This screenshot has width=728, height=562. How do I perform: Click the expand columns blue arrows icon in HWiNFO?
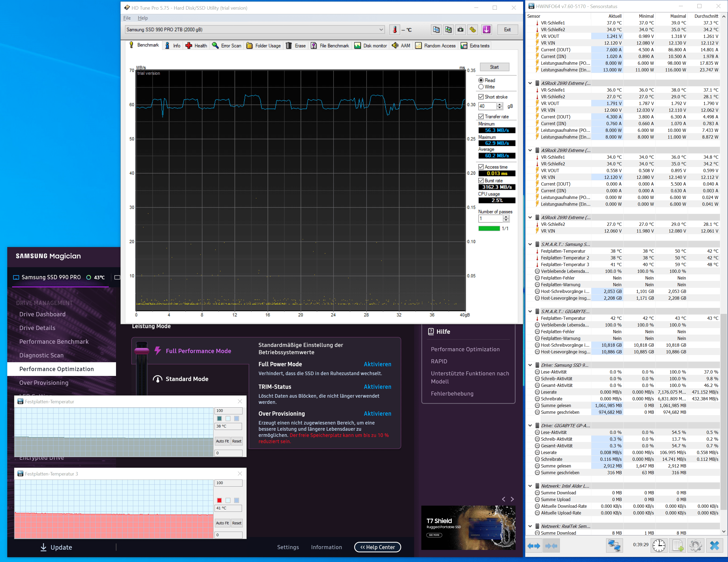[x=534, y=546]
